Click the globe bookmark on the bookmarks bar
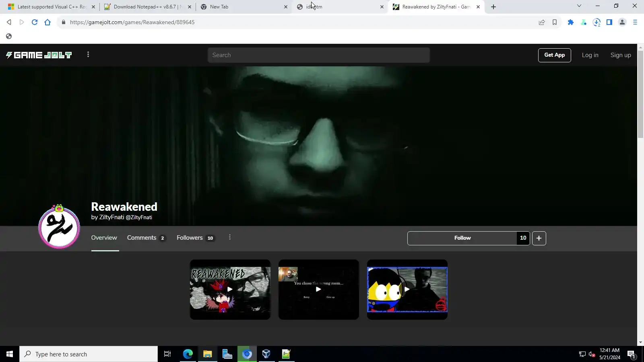The width and height of the screenshot is (644, 362). (x=9, y=36)
